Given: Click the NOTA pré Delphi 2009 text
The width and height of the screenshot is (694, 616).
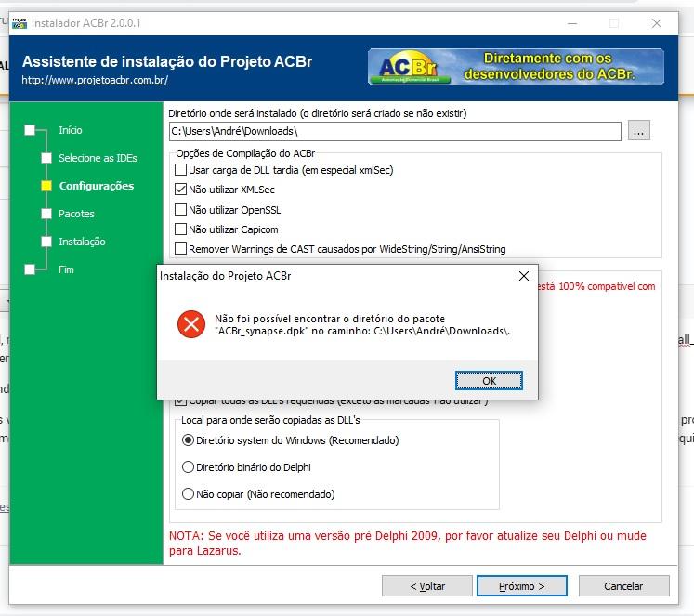Looking at the screenshot, I should (408, 543).
